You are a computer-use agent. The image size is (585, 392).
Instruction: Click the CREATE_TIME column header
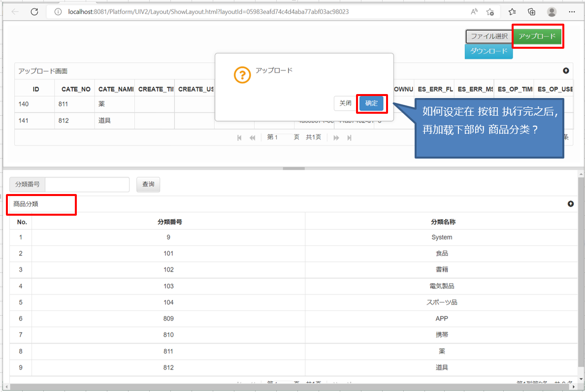click(x=156, y=89)
